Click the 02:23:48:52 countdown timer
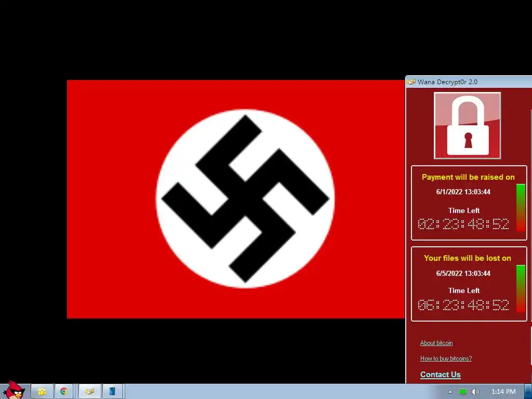This screenshot has height=399, width=532. point(463,224)
